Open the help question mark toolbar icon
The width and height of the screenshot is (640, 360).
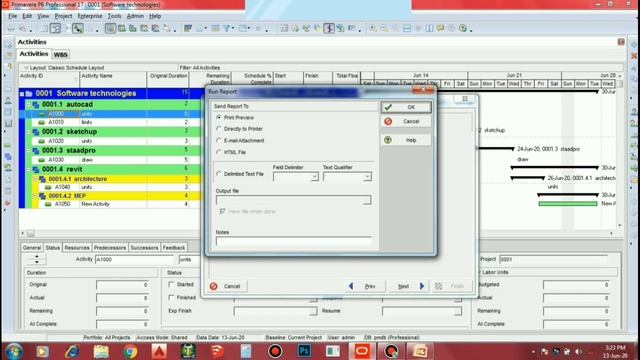462,28
